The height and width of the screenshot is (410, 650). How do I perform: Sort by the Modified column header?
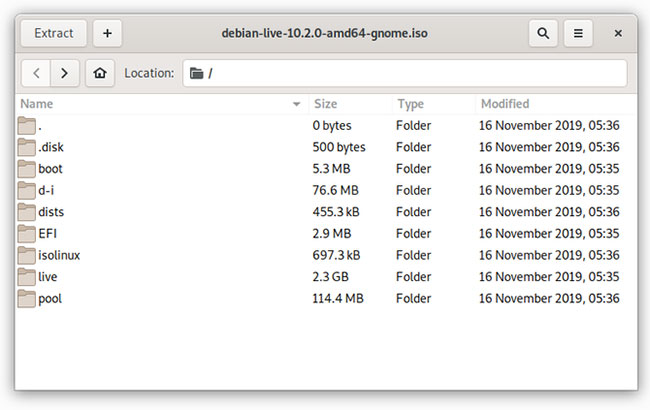pyautogui.click(x=505, y=104)
